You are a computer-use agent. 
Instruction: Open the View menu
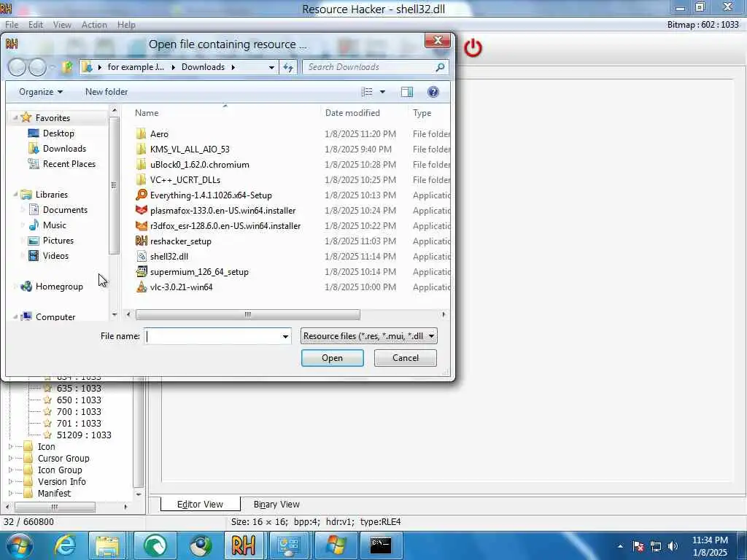point(62,25)
